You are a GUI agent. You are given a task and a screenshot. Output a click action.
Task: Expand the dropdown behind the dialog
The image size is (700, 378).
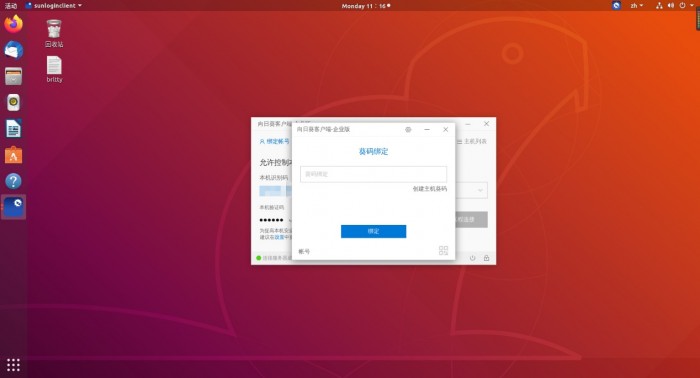480,191
